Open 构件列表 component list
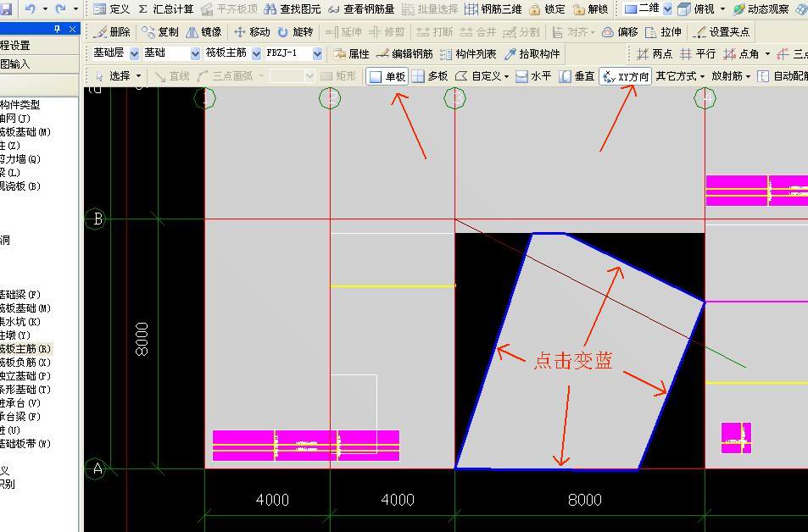Image resolution: width=808 pixels, height=532 pixels. coord(468,53)
